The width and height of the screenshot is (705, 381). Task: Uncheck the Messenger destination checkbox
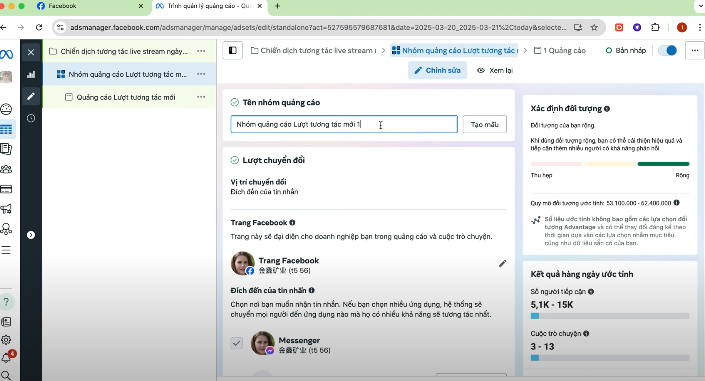tap(236, 343)
